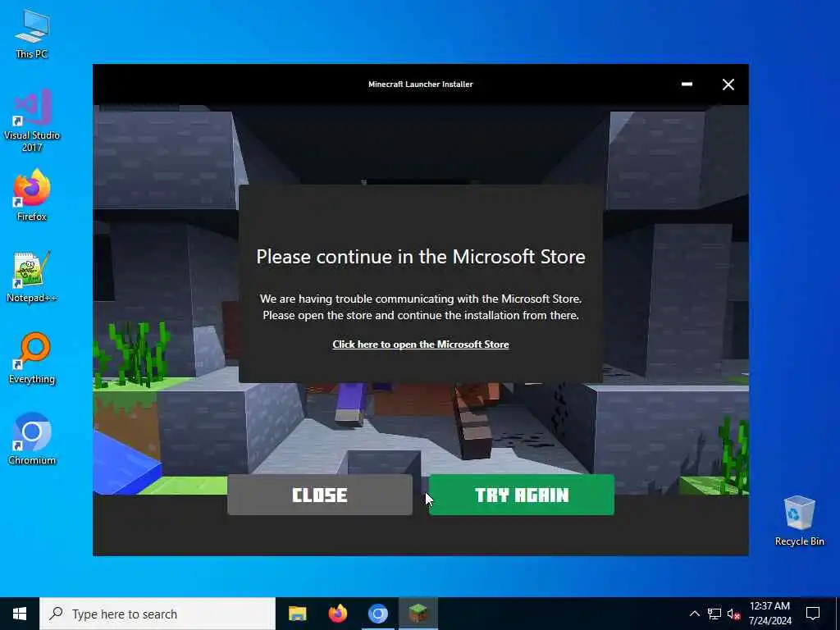
Task: Open the clock showing 12:37 AM
Action: 769,614
